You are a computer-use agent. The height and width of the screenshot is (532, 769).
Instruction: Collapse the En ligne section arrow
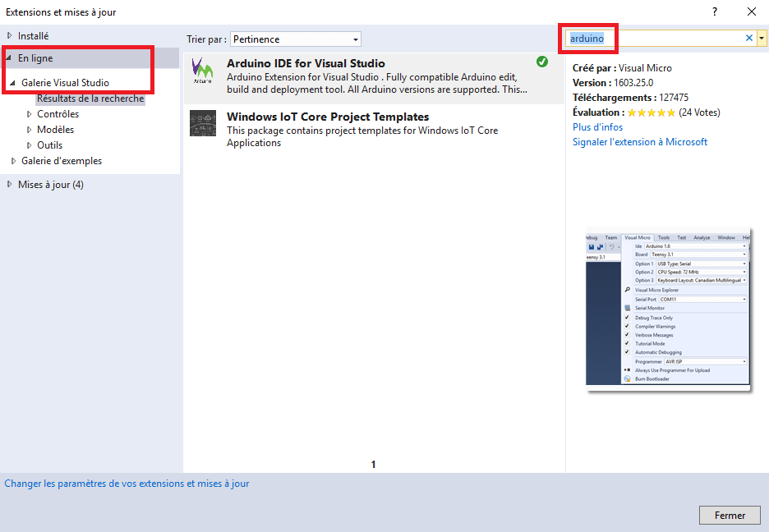tap(9, 57)
